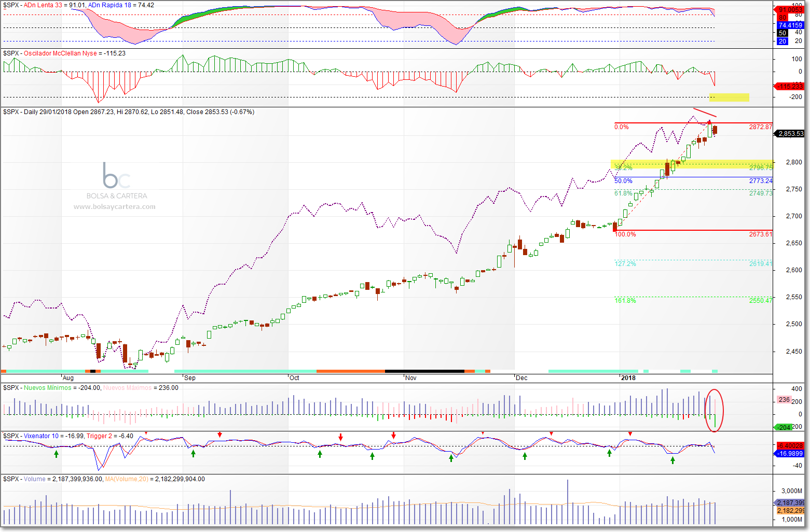
Task: Click the 2550.47 Fibonacci price label
Action: click(761, 301)
